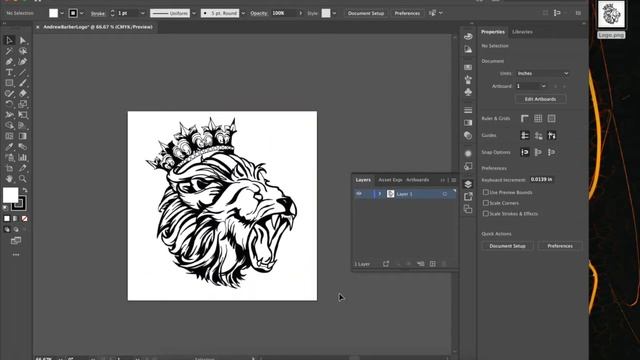This screenshot has width=640, height=360.
Task: Switch to the Layers tab
Action: [363, 180]
